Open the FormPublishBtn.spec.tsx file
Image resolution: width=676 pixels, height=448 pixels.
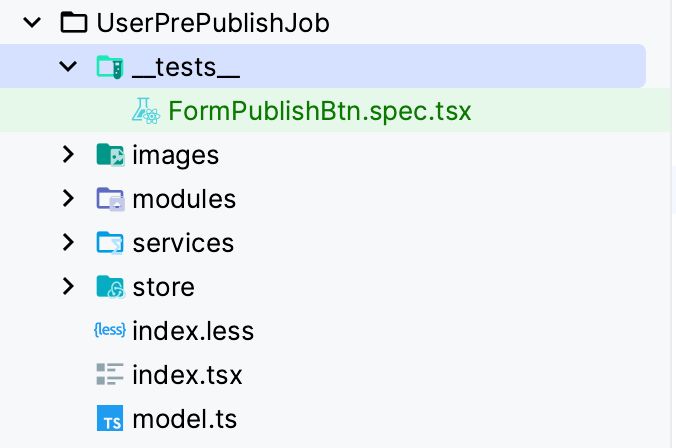coord(319,111)
